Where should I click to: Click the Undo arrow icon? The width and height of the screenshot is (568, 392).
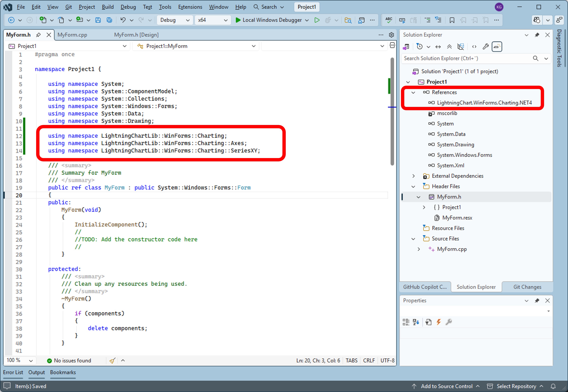click(123, 20)
